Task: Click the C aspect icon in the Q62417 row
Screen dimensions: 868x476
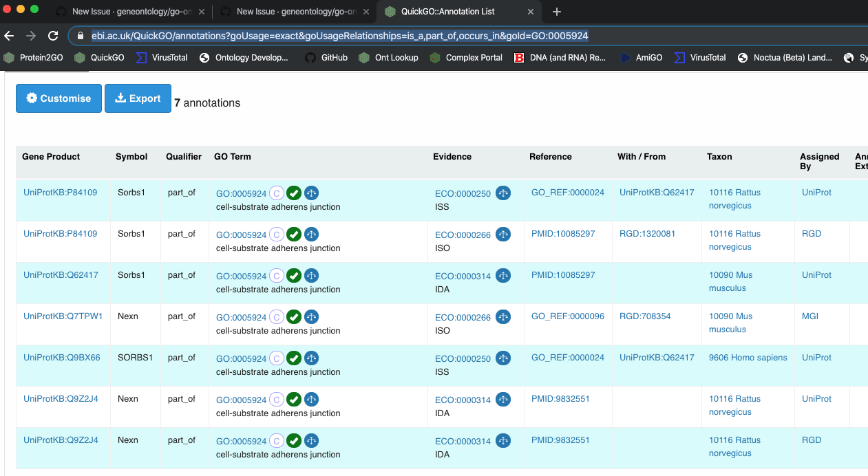Action: click(x=277, y=276)
